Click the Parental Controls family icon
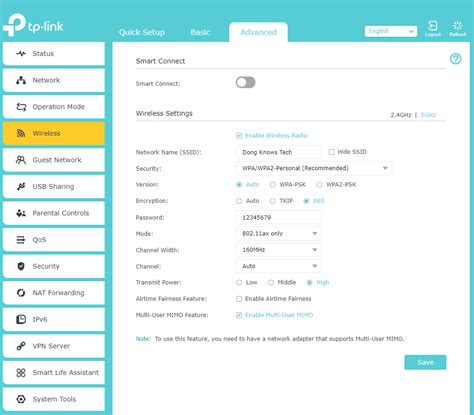The image size is (474, 415). [21, 213]
